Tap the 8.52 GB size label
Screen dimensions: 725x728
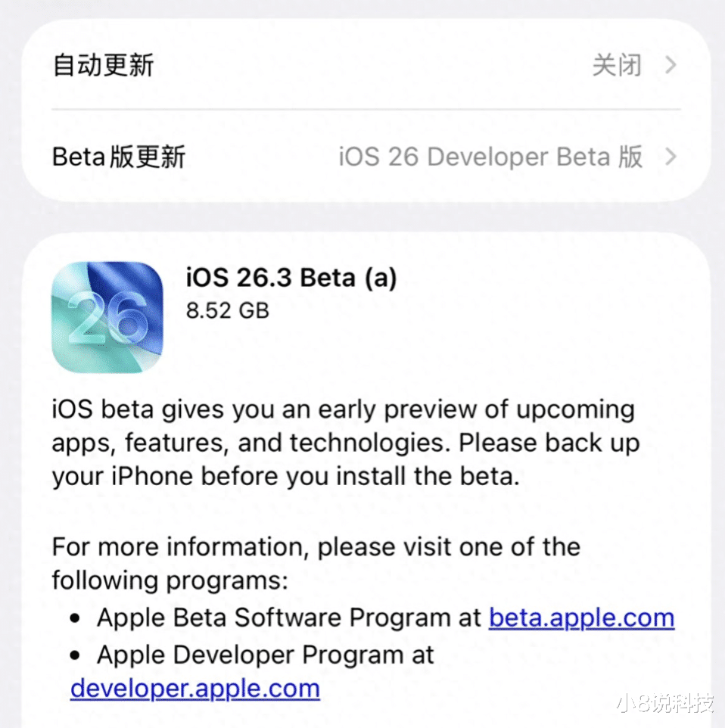(x=227, y=310)
